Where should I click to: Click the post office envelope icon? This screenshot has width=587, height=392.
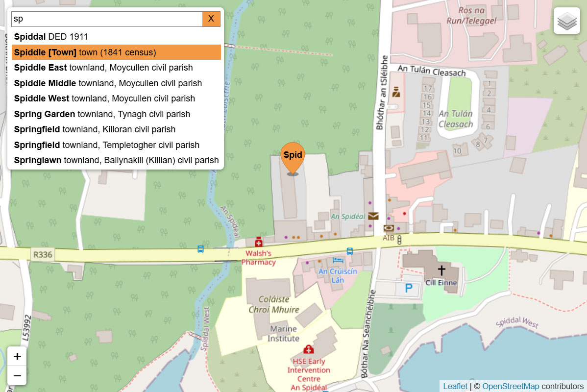[x=374, y=216]
